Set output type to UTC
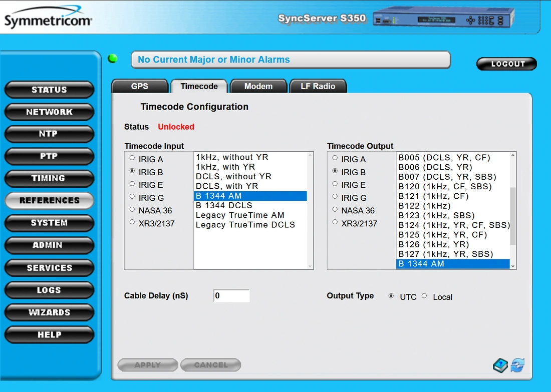This screenshot has height=392, width=551. click(391, 296)
